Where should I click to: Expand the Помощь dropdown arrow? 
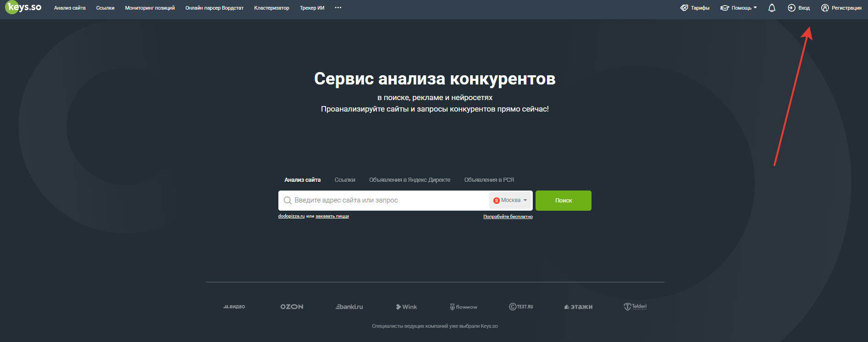755,7
